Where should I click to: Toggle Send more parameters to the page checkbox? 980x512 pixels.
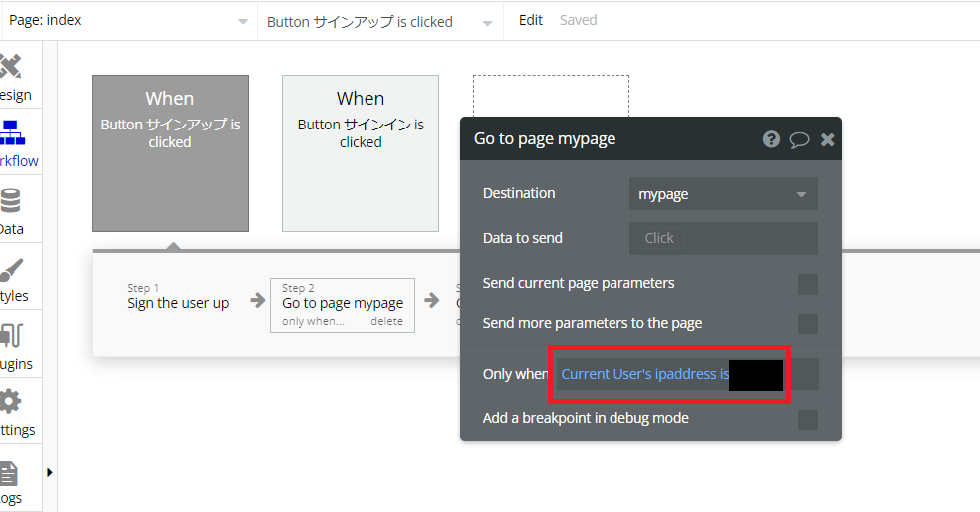[808, 324]
